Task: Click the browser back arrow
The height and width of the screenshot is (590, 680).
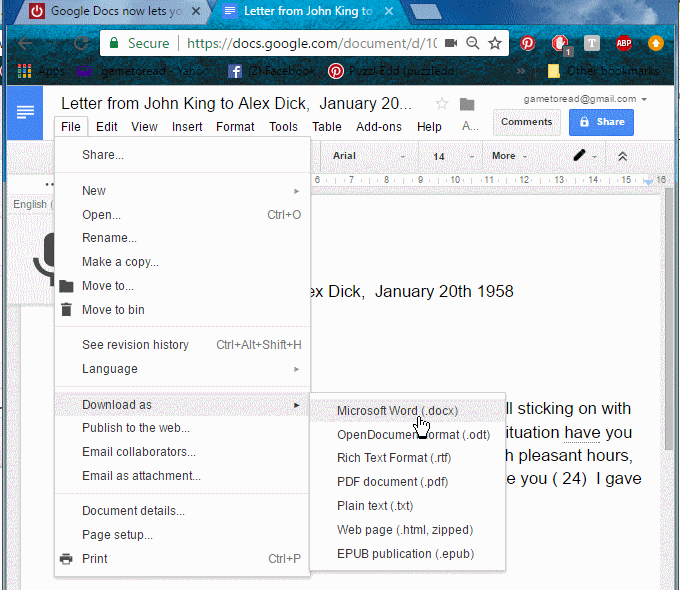Action: pyautogui.click(x=25, y=43)
